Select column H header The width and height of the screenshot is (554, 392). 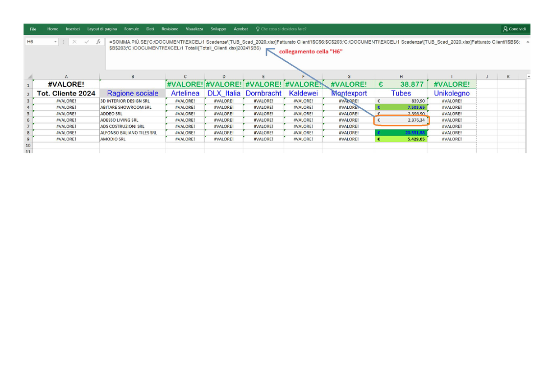(x=401, y=76)
